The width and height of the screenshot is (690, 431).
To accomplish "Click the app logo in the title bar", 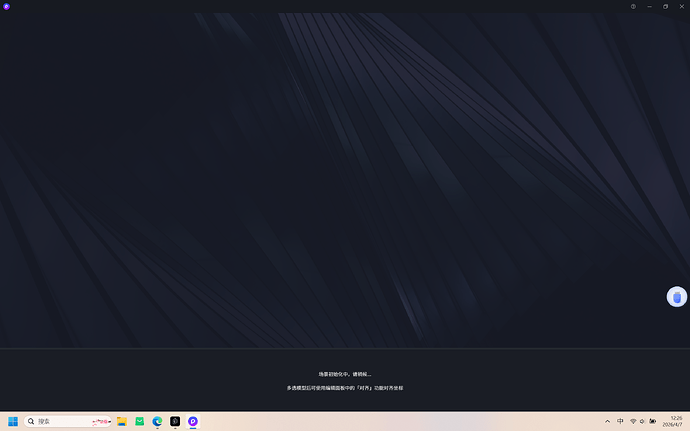I will click(x=6, y=6).
